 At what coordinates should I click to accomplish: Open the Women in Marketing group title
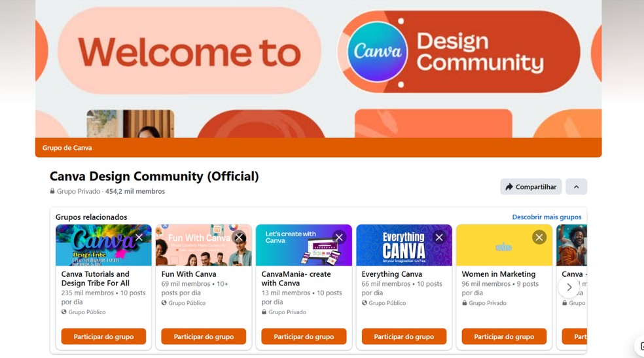[x=499, y=274]
